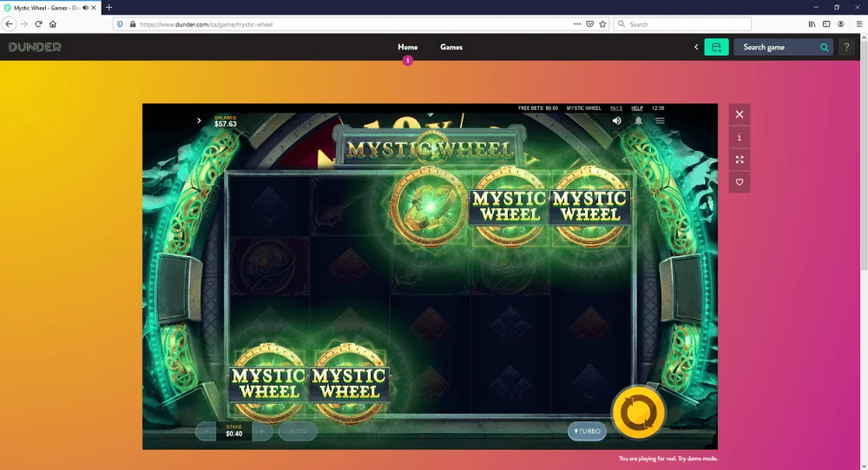Expand the game side panel chevron
The height and width of the screenshot is (470, 868).
coord(199,121)
